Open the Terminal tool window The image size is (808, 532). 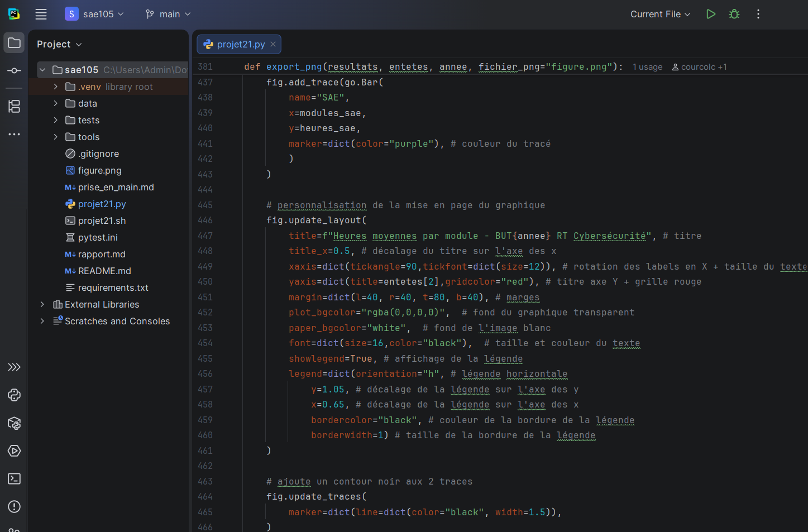14,479
